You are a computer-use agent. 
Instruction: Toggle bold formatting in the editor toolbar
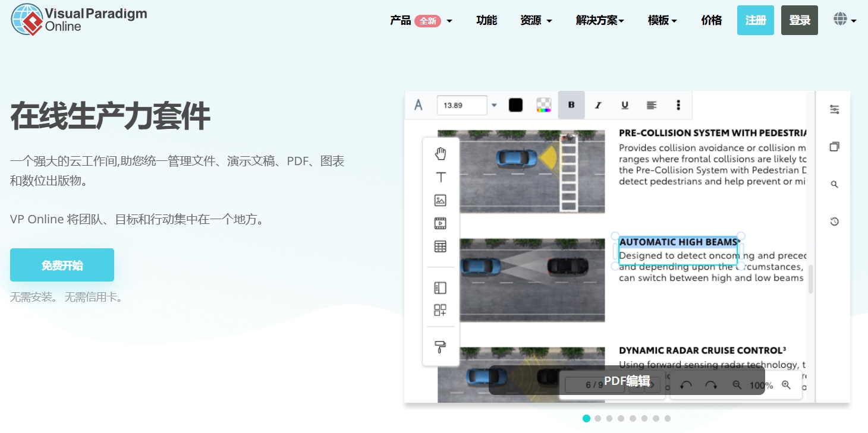[x=571, y=105]
